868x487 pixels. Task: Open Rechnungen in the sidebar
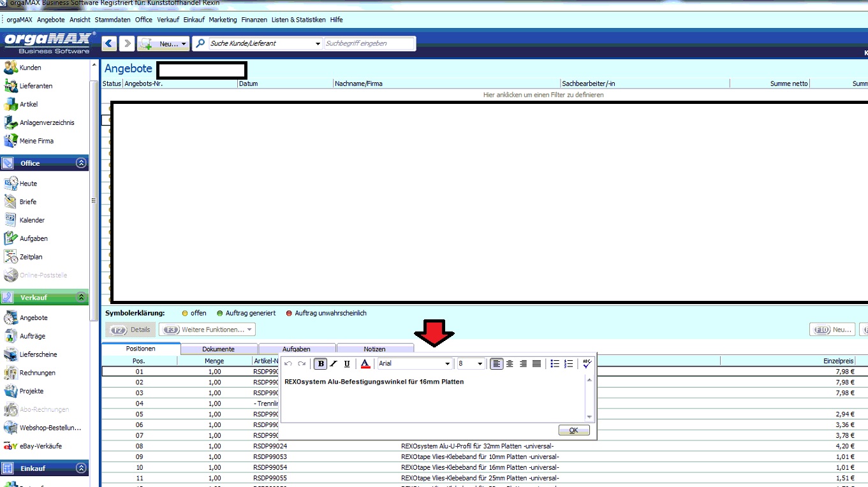[x=29, y=373]
